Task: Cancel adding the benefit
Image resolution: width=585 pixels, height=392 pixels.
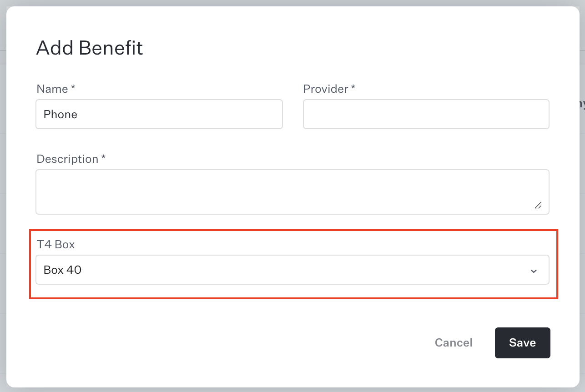Action: 454,342
